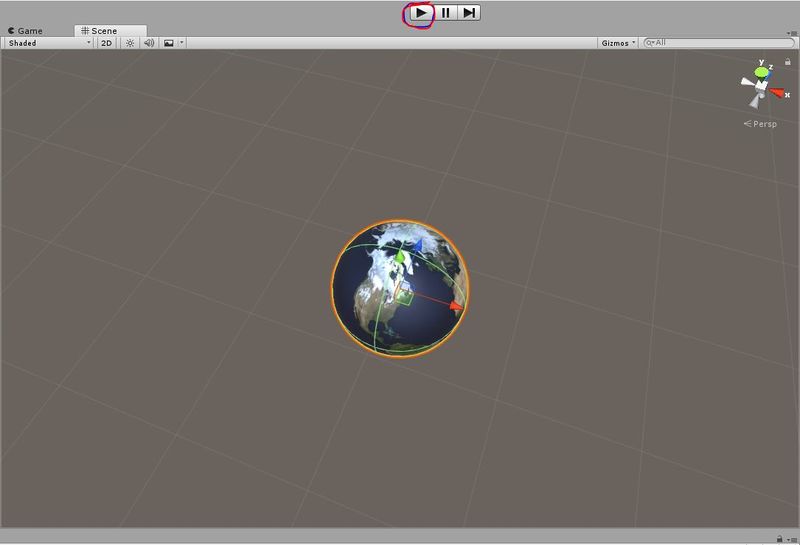This screenshot has height=545, width=800.
Task: Open bottom-right panel options menu icon
Action: (792, 540)
